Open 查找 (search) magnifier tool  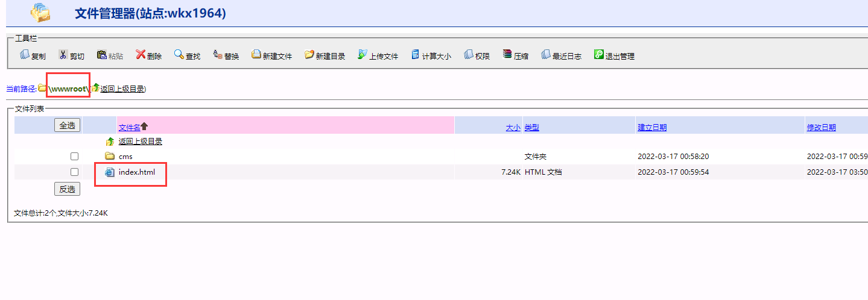[x=179, y=55]
